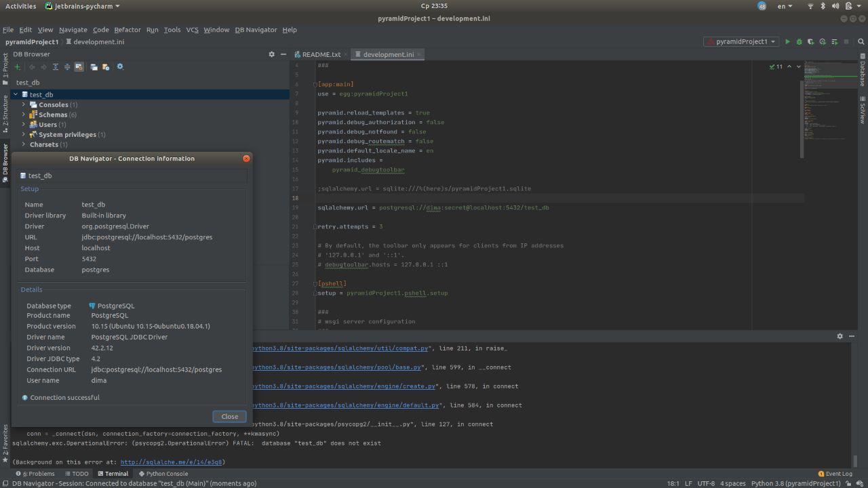The width and height of the screenshot is (868, 488).
Task: Click the Run green play icon
Action: pos(787,42)
